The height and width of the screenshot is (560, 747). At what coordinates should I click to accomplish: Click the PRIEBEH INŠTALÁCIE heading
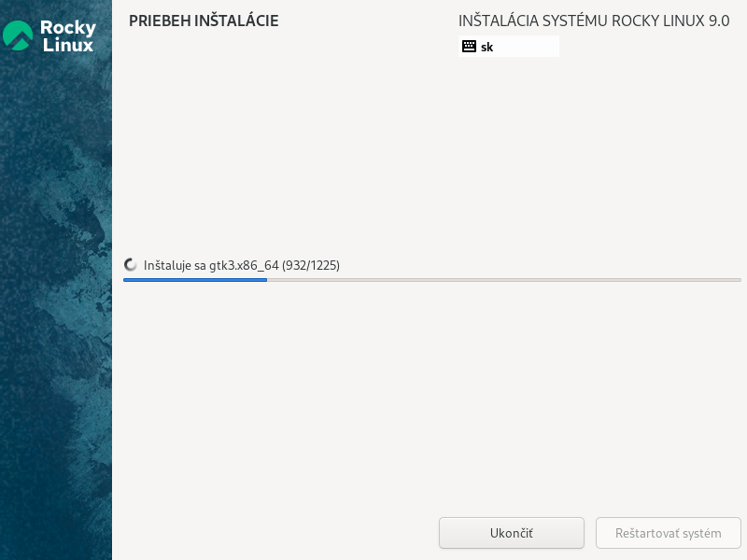point(204,21)
